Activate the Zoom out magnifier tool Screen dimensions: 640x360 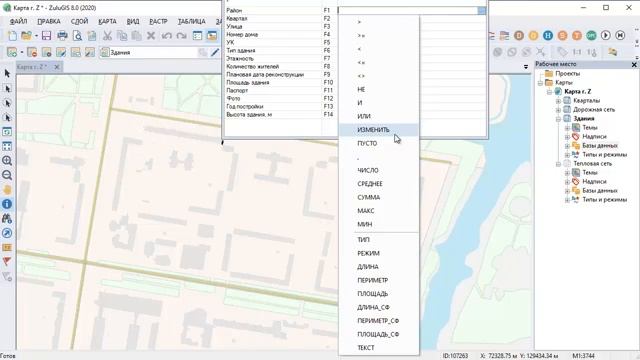click(x=7, y=175)
